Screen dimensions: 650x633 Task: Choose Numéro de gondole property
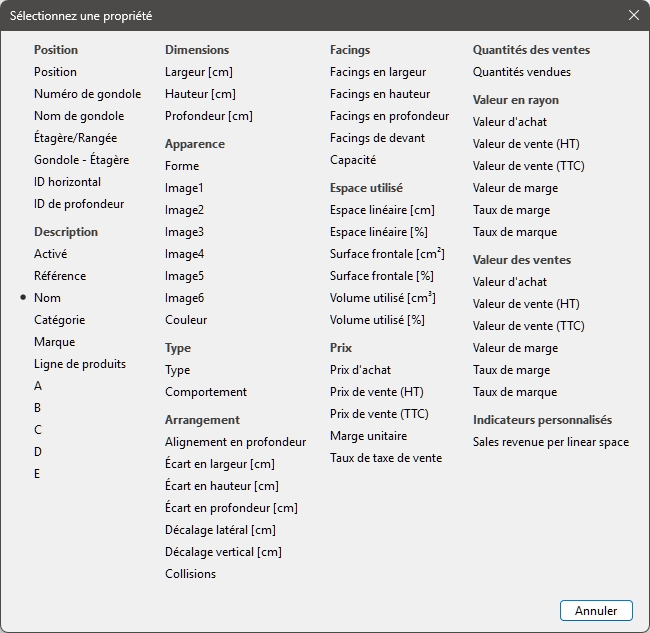point(87,94)
